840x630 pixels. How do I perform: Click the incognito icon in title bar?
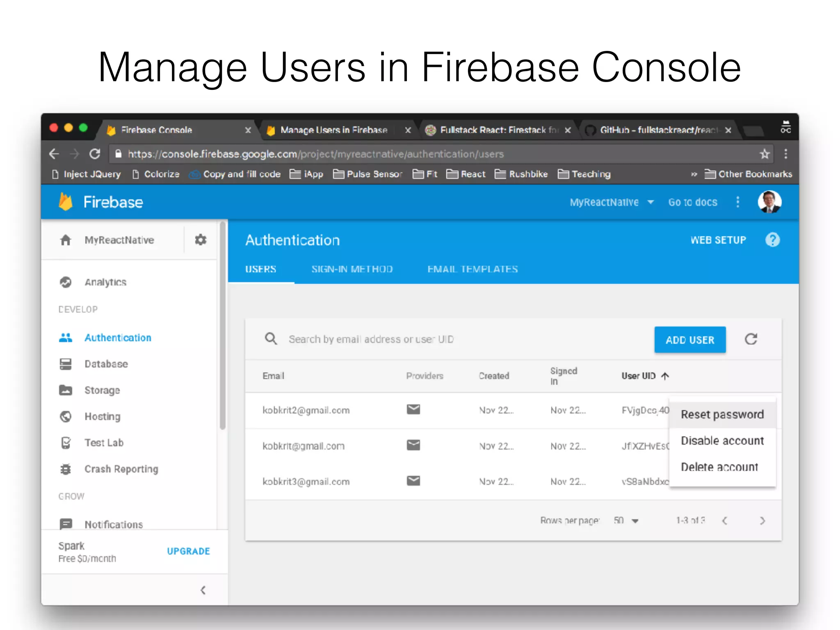point(785,127)
